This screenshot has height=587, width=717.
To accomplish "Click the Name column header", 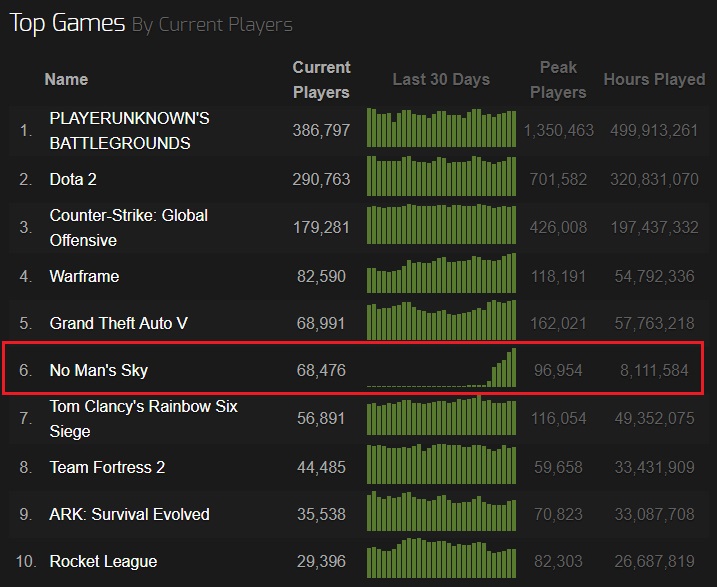I will (x=66, y=80).
